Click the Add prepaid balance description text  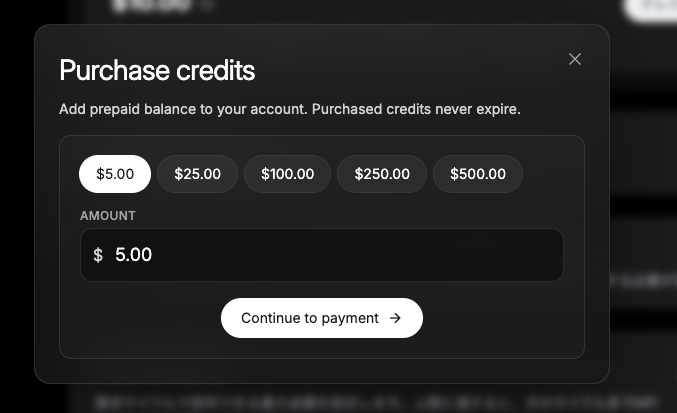182,108
